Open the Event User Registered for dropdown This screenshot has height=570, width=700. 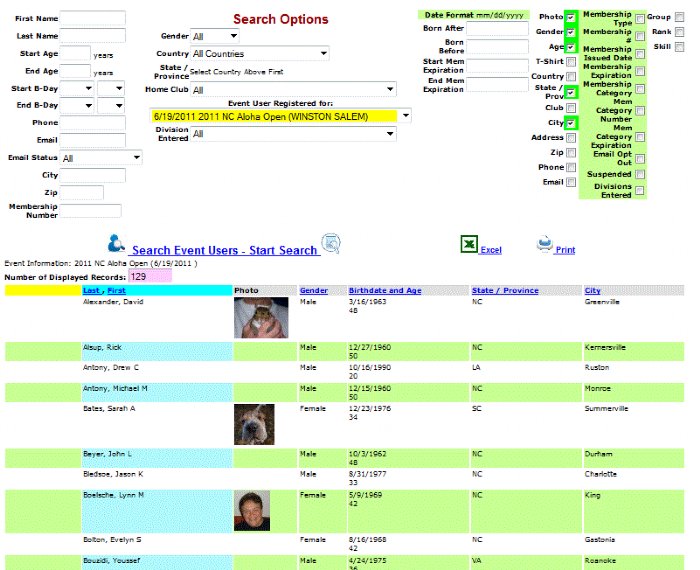click(280, 116)
